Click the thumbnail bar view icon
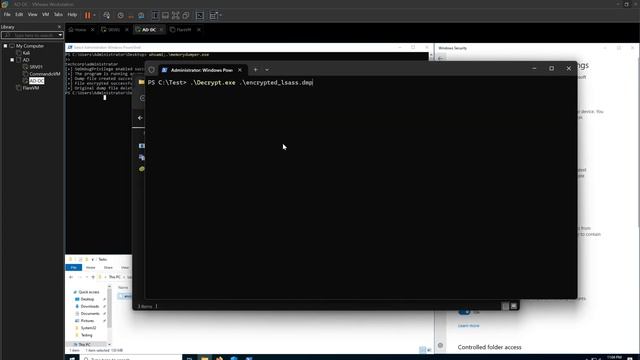The width and height of the screenshot is (640, 360). (165, 16)
